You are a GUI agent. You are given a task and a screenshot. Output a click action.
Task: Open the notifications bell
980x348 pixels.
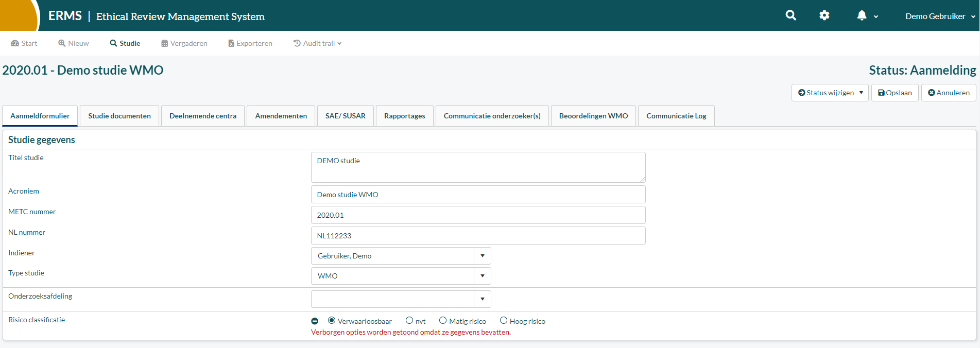tap(862, 15)
